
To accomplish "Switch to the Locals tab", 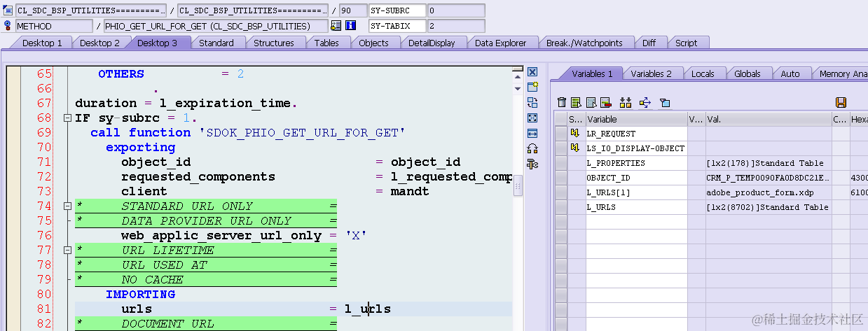I will pyautogui.click(x=703, y=73).
